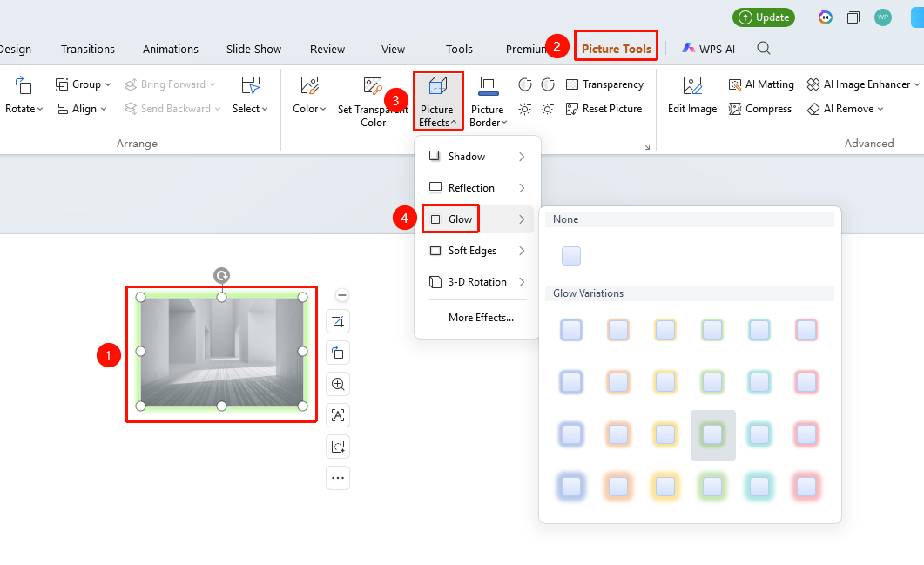This screenshot has width=924, height=565.
Task: Open the three-dots more options button
Action: pyautogui.click(x=338, y=478)
